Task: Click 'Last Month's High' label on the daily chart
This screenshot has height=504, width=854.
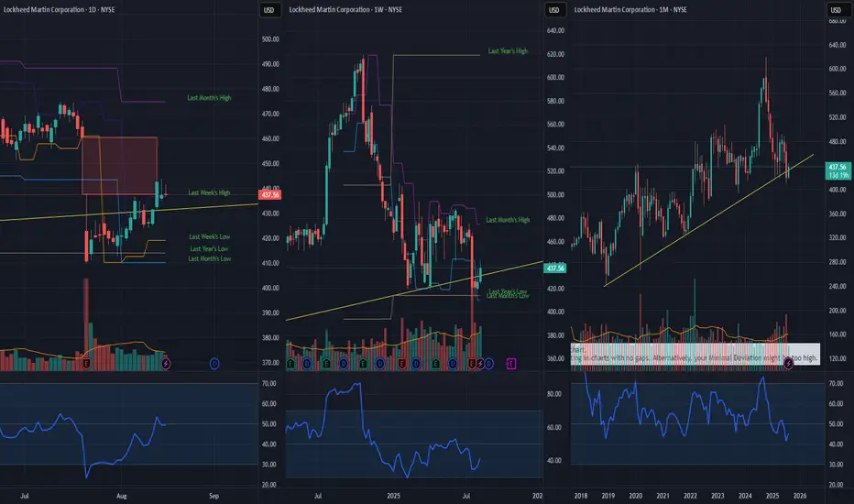Action: (x=209, y=98)
